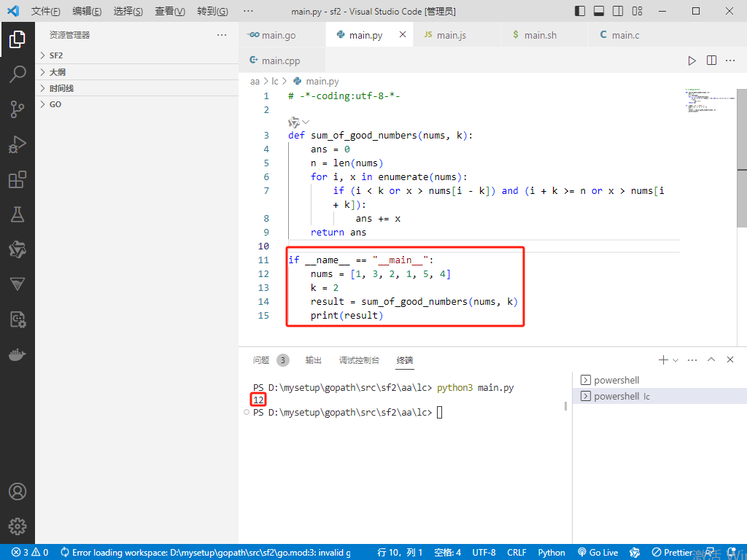Expand the 大纲 outline section
The image size is (747, 560).
tap(137, 72)
